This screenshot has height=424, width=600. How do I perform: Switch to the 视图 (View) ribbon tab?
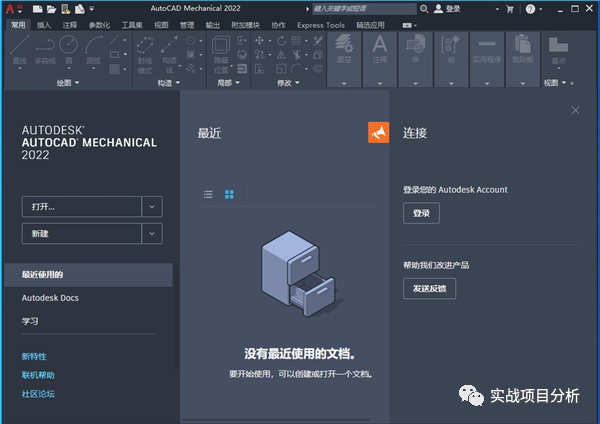tap(161, 25)
